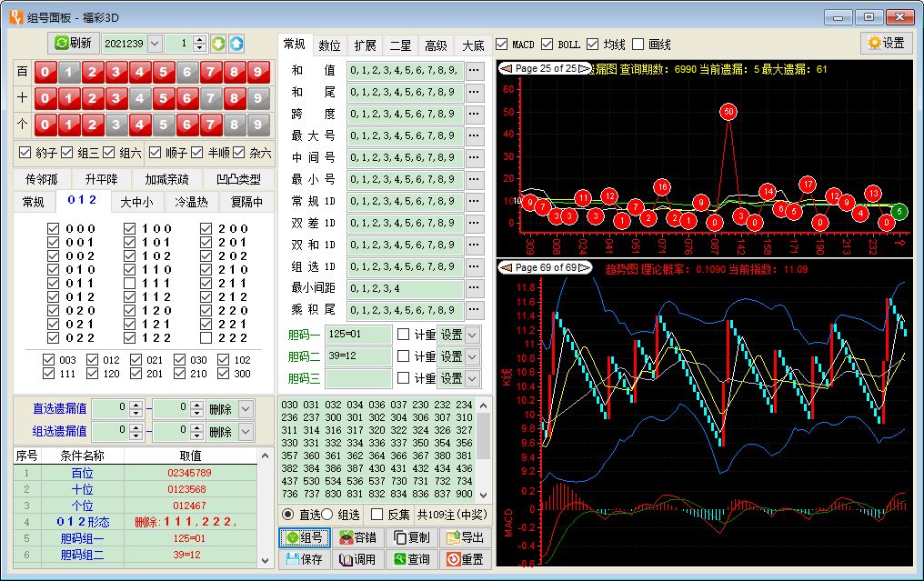This screenshot has height=581, width=924.
Task: Open 和值 options with ellipsis button
Action: pos(474,71)
